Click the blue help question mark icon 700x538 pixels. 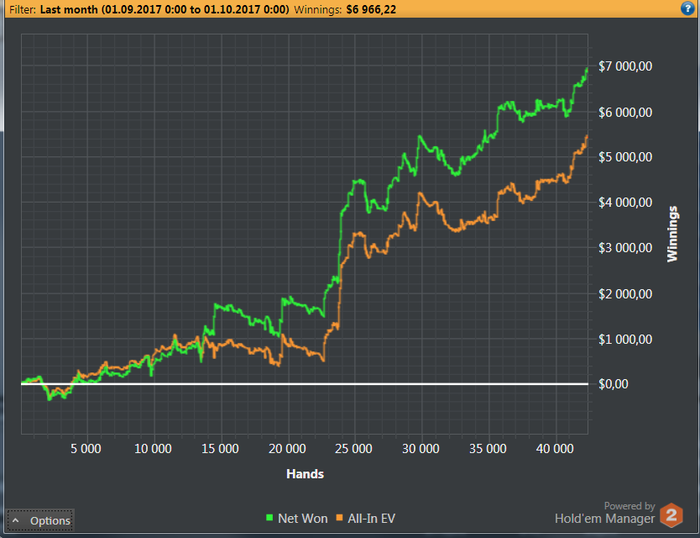[688, 8]
